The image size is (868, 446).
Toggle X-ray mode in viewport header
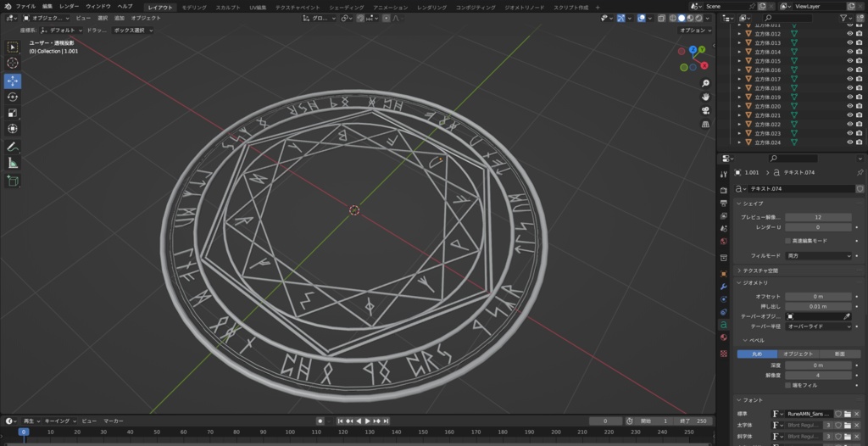[662, 19]
